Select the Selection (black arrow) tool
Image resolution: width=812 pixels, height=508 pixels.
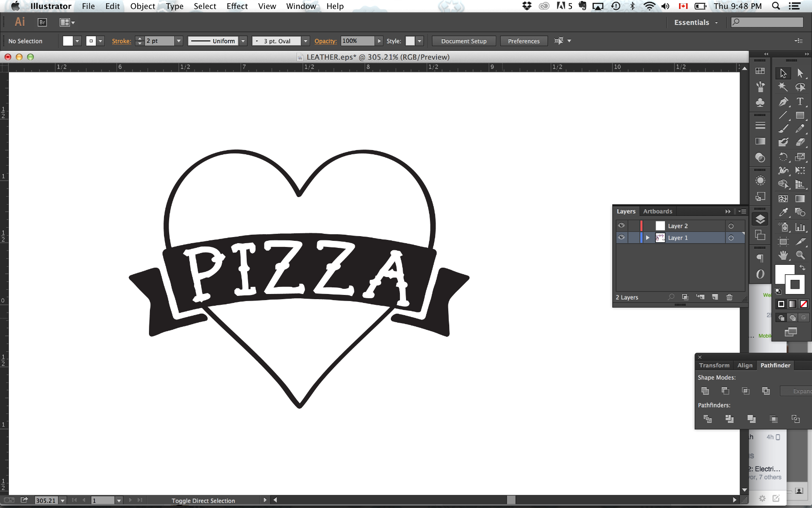point(783,73)
